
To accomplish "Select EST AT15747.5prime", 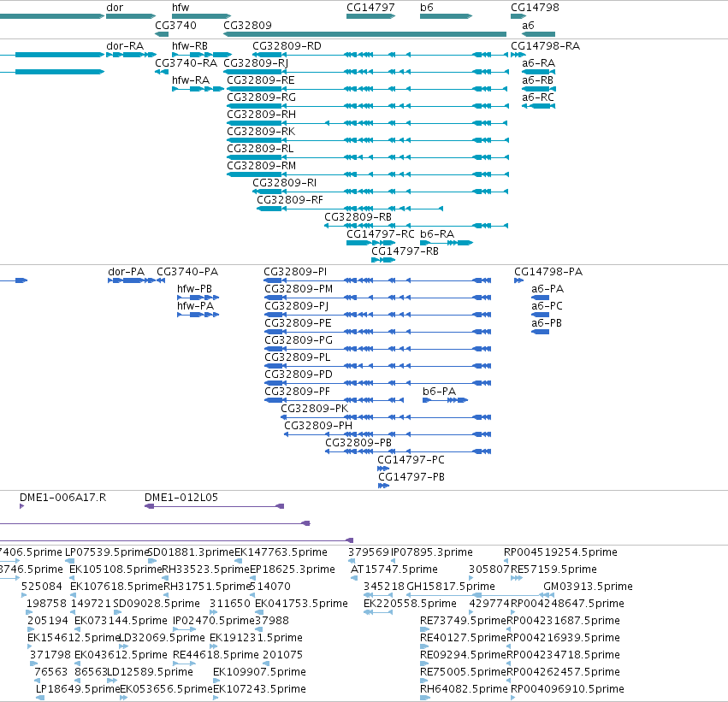I will click(394, 569).
